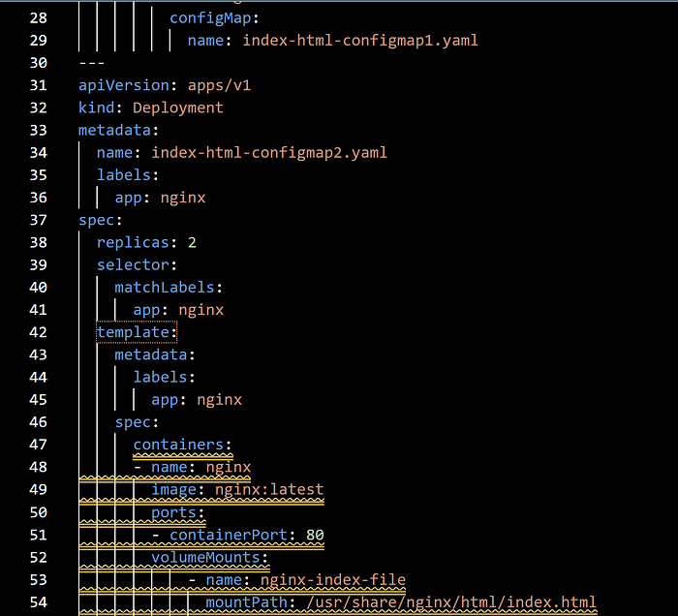678x616 pixels.
Task: Click the value index-html-configmap2.yaml
Action: click(269, 153)
